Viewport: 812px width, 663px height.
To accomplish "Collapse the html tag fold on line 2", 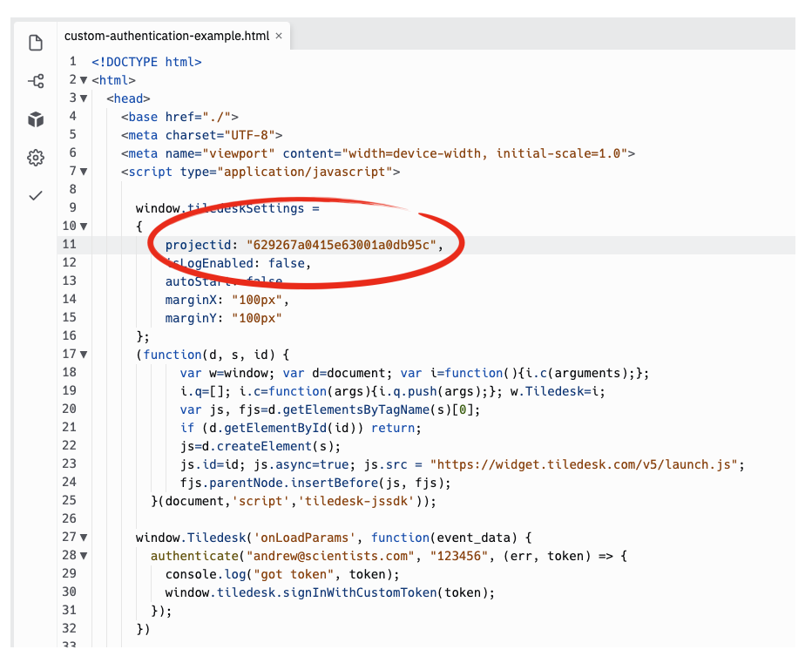I will pyautogui.click(x=84, y=80).
